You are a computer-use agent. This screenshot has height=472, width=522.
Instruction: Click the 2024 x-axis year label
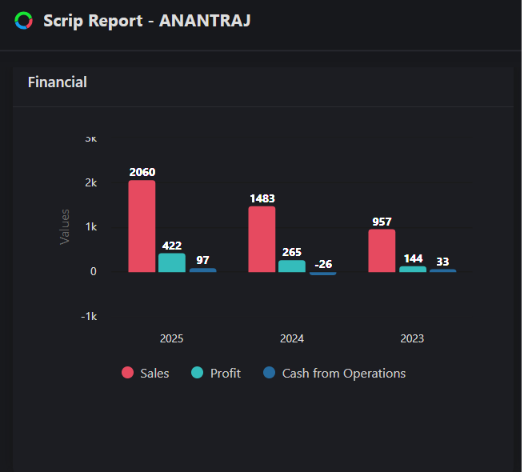point(292,339)
